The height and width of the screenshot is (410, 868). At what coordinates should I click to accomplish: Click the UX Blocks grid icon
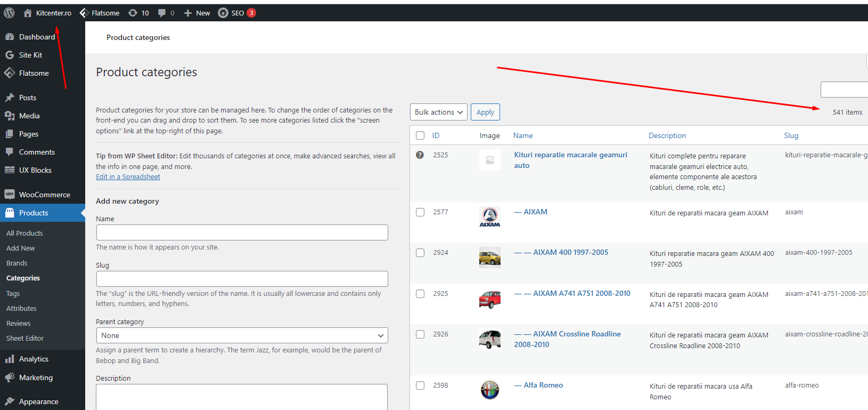click(x=10, y=170)
